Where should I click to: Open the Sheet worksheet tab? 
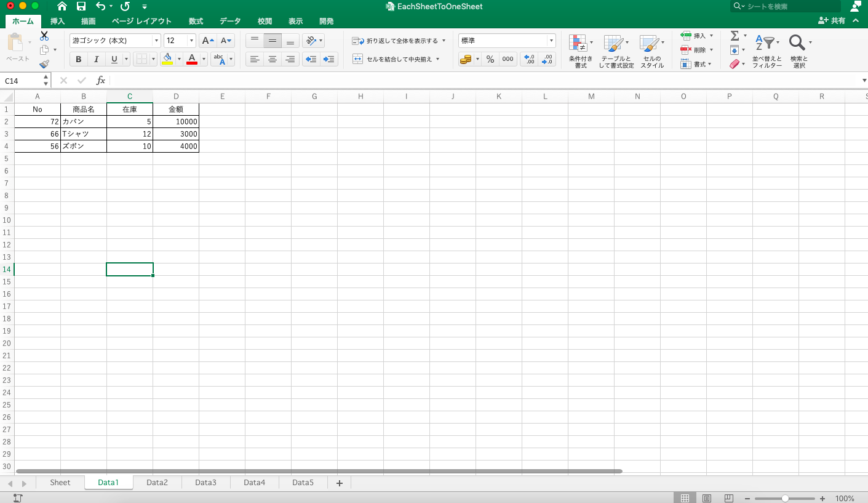coord(60,483)
